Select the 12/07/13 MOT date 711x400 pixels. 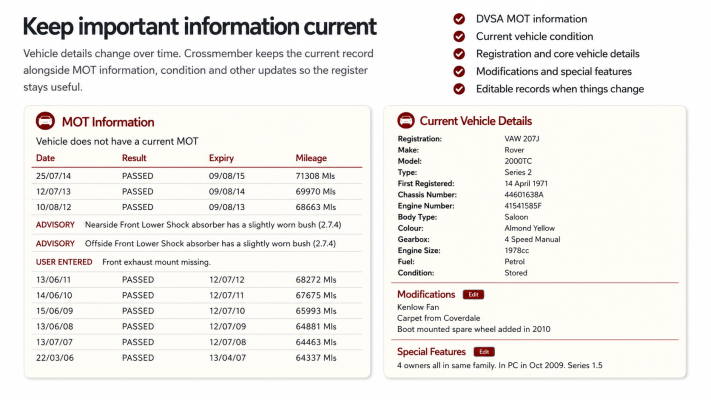tap(54, 191)
